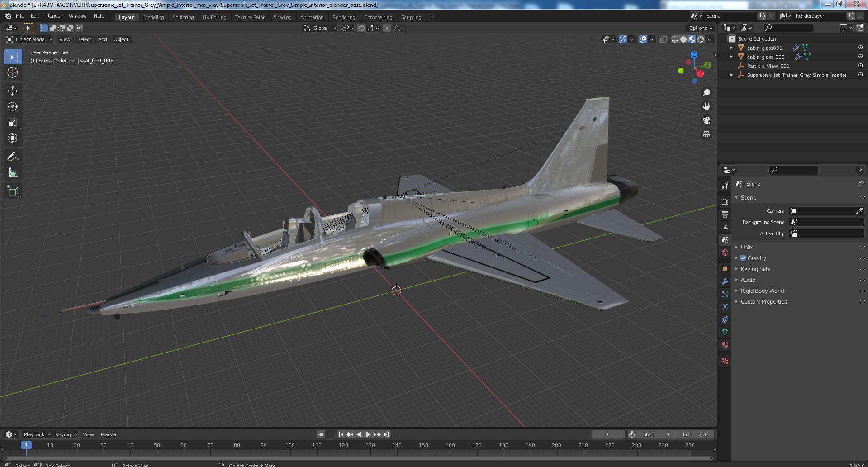Select solid viewport shading sphere
Viewport: 868px width, 467px height.
click(x=683, y=39)
